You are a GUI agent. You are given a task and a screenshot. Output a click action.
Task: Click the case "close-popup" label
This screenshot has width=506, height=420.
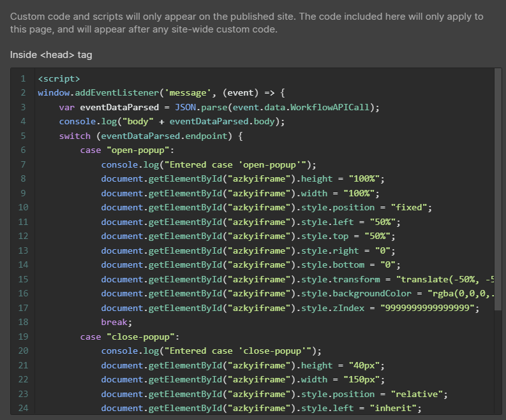130,337
